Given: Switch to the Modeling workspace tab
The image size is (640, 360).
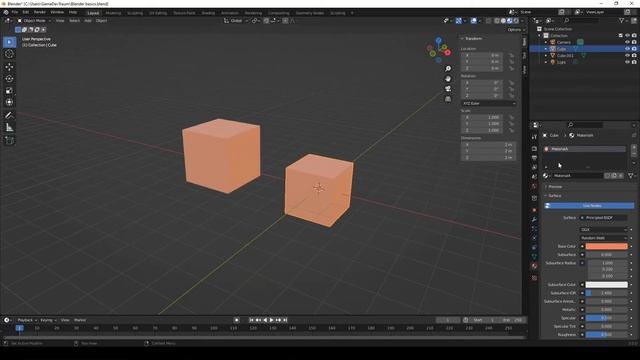Looking at the screenshot, I should [113, 13].
